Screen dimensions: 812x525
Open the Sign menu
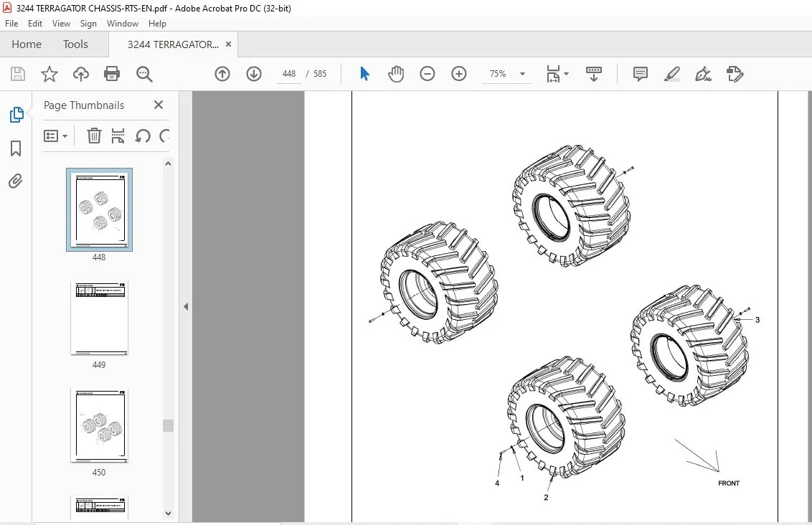[x=88, y=23]
